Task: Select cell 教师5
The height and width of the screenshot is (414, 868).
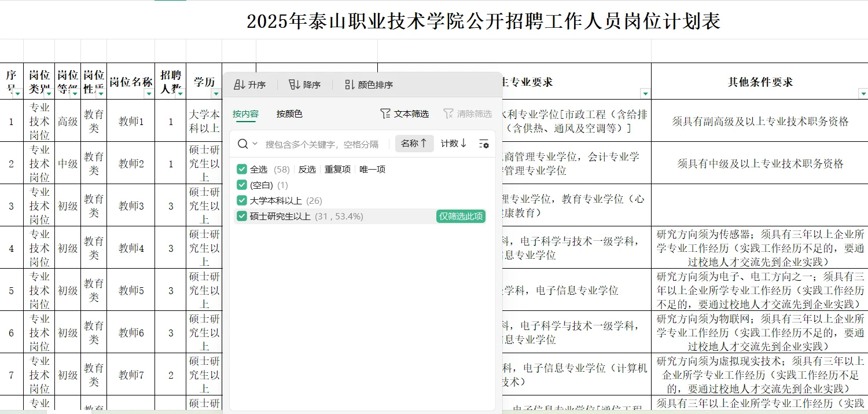Action: [x=131, y=290]
